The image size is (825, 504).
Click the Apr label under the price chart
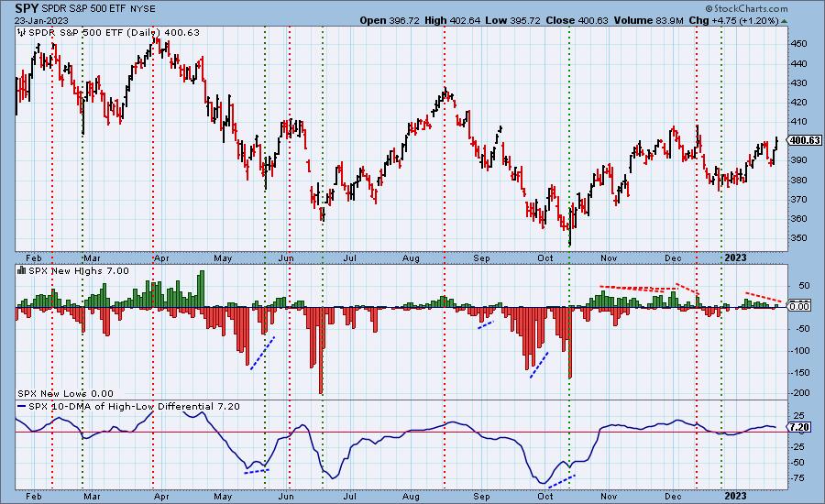pos(161,257)
